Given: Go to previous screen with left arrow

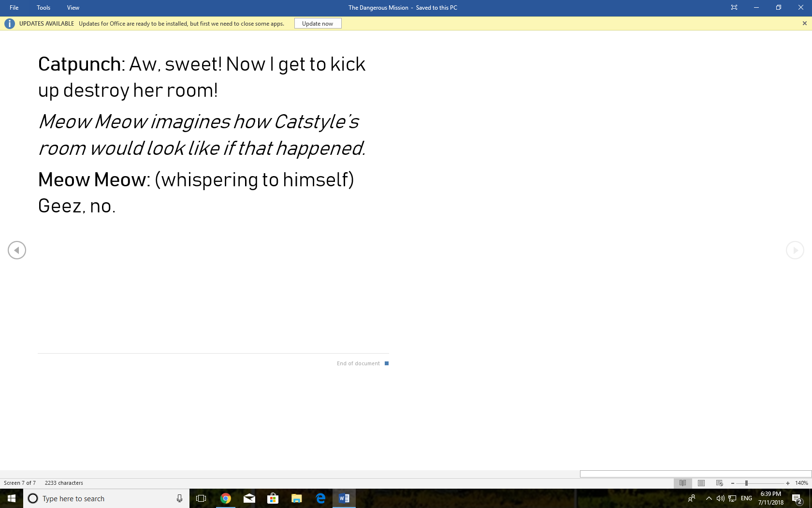Looking at the screenshot, I should pyautogui.click(x=17, y=250).
